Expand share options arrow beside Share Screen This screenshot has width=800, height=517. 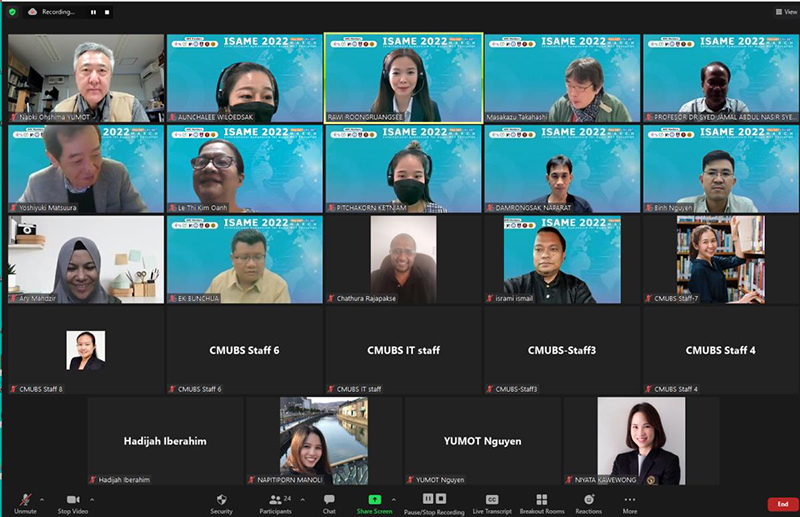(393, 500)
